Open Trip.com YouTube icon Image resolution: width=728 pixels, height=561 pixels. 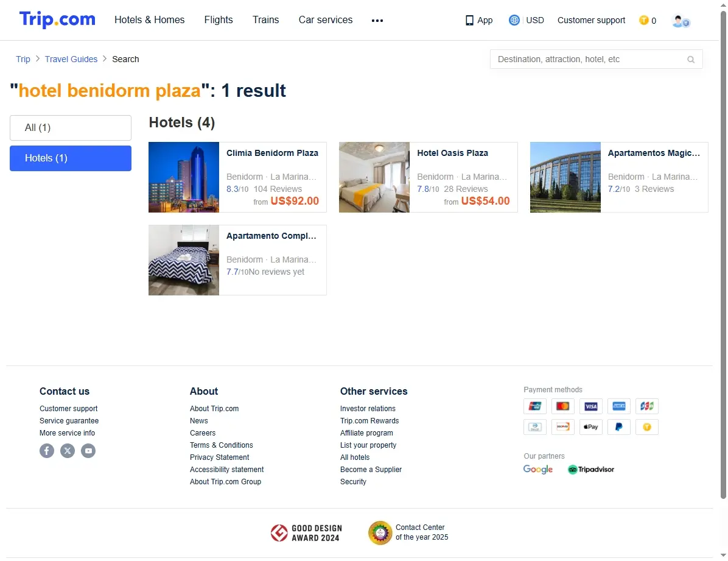pyautogui.click(x=88, y=451)
